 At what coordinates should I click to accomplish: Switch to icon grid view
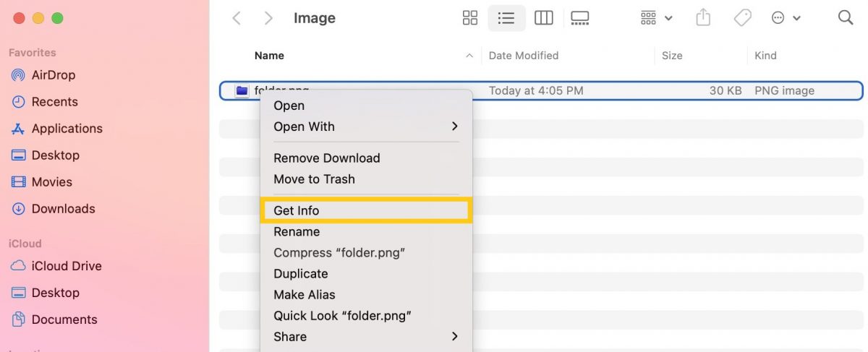click(x=470, y=18)
